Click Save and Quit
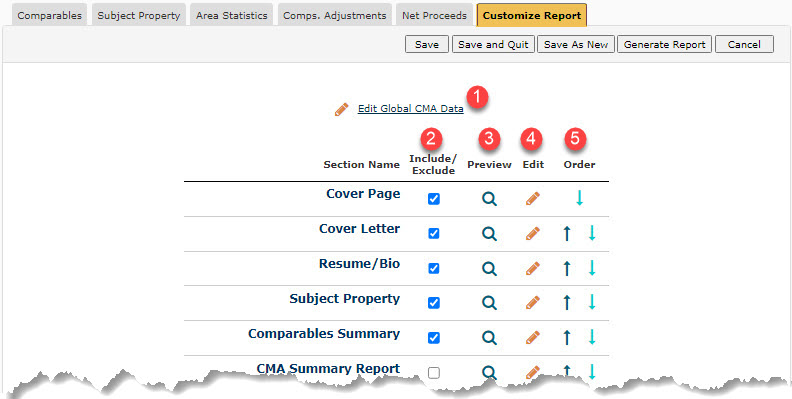The image size is (792, 399). point(493,44)
